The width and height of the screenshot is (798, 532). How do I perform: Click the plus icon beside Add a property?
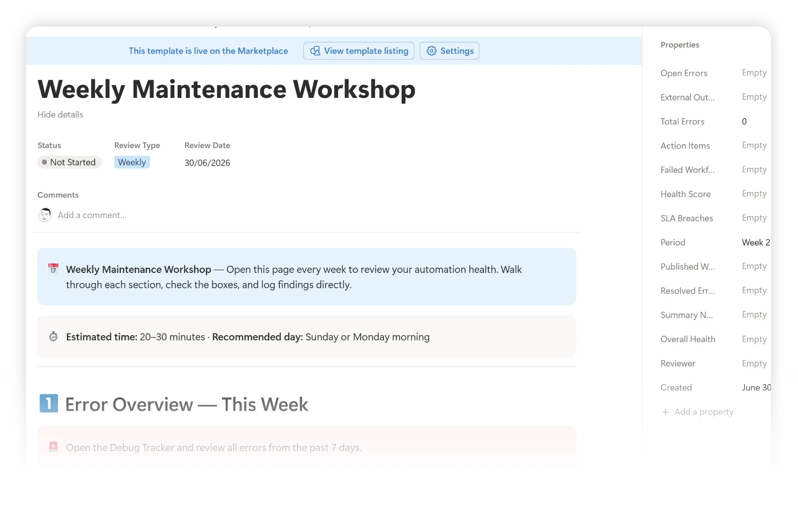coord(665,412)
